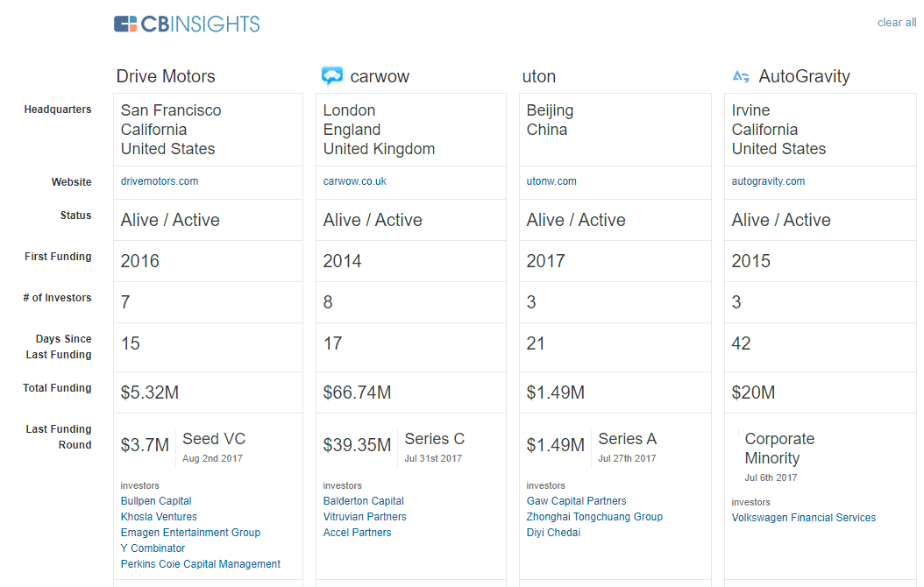Click the Corporate Minority round label

click(x=779, y=449)
